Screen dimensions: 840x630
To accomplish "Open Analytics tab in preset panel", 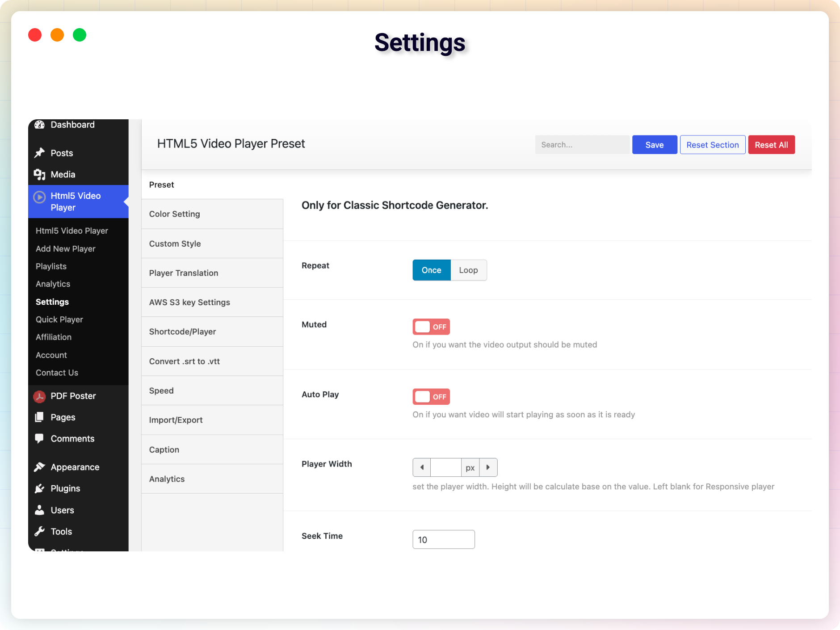I will tap(212, 479).
